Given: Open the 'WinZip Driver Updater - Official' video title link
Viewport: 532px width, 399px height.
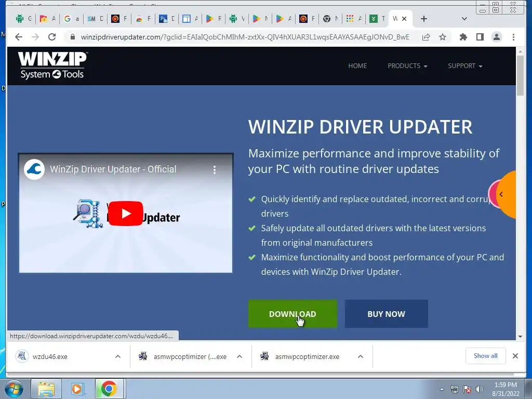Looking at the screenshot, I should tap(113, 169).
